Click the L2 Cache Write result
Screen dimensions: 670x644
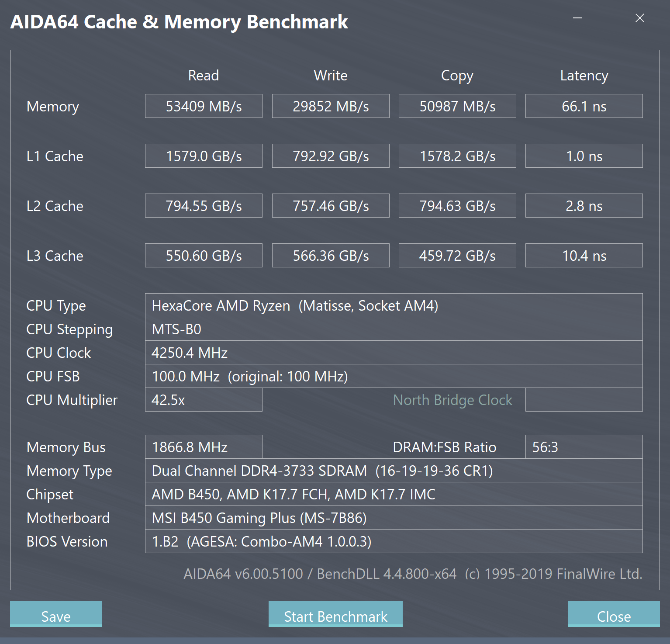(x=331, y=206)
